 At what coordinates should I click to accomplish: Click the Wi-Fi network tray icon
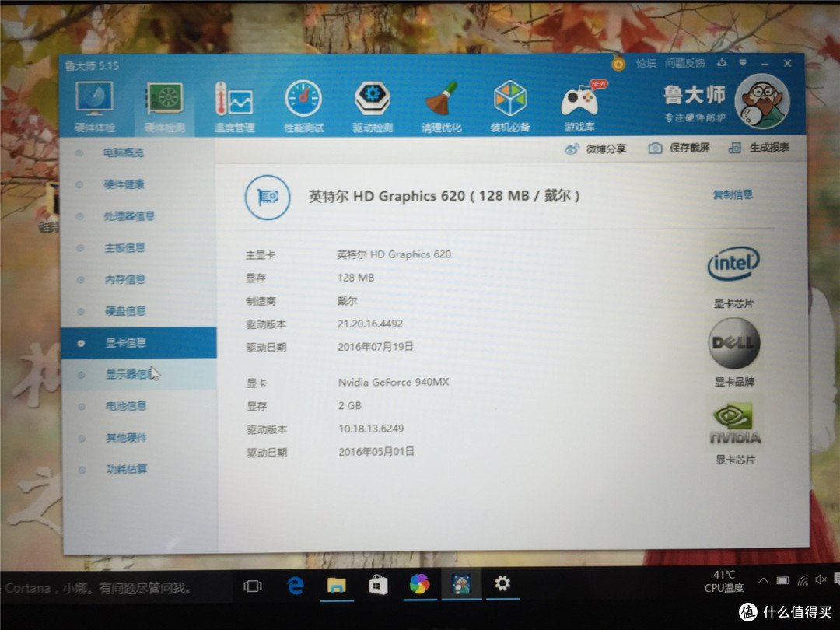803,580
